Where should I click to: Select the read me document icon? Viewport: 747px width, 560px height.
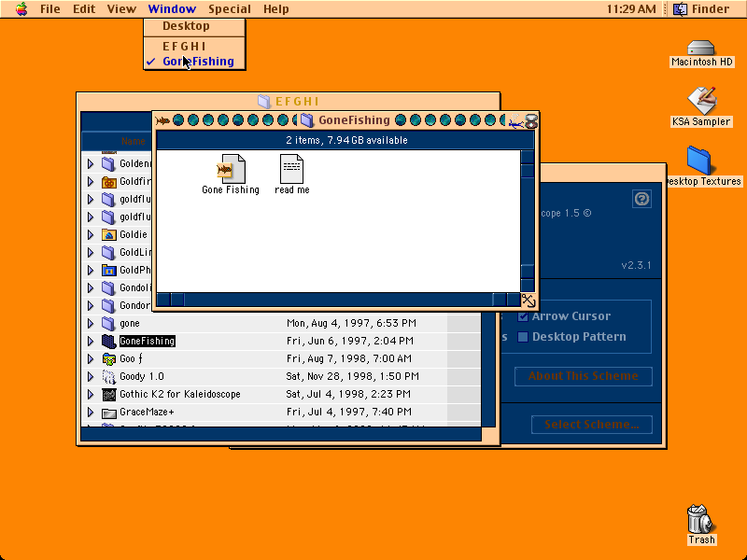291,169
